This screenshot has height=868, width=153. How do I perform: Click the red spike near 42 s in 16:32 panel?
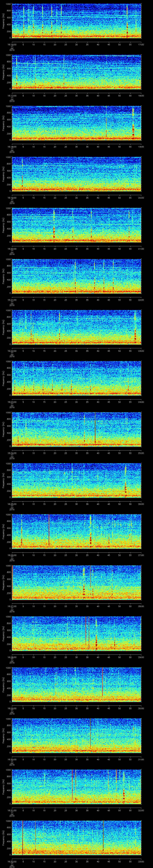(103, 836)
